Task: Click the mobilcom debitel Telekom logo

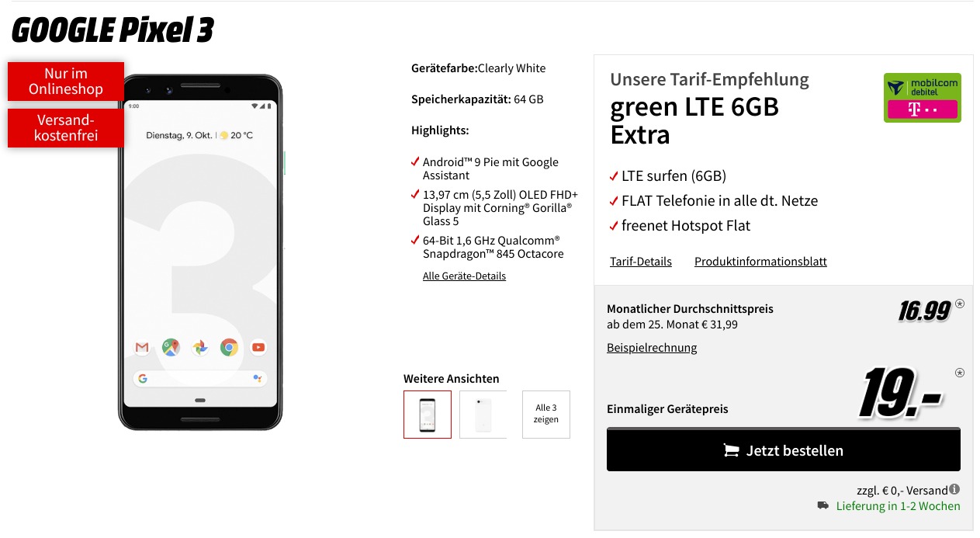Action: pos(922,98)
